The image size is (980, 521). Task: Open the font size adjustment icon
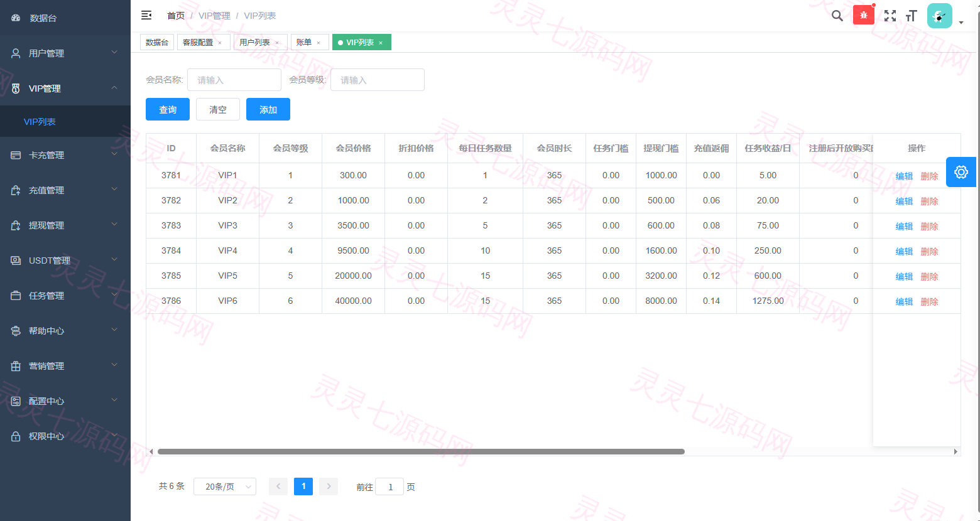tap(912, 16)
